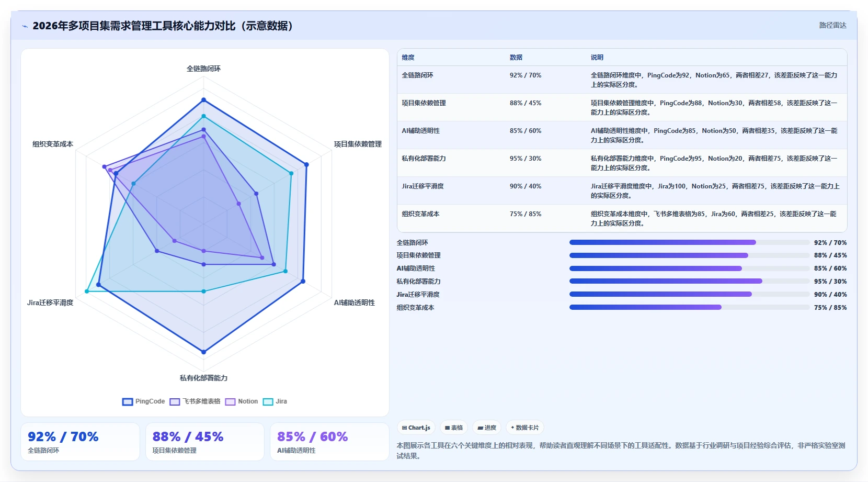Image resolution: width=868 pixels, height=482 pixels.
Task: Click PingCode data point on 全链路闭环 axis
Action: [203, 99]
